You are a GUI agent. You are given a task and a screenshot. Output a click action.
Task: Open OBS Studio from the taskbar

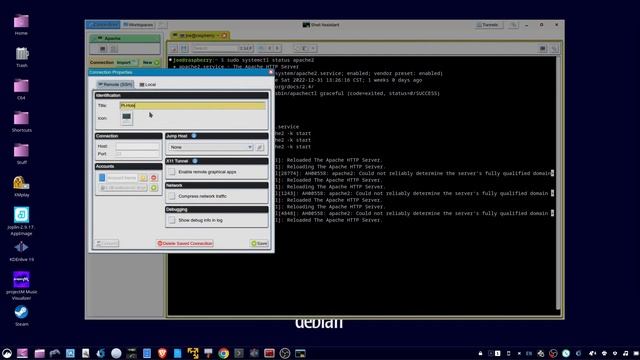285,353
